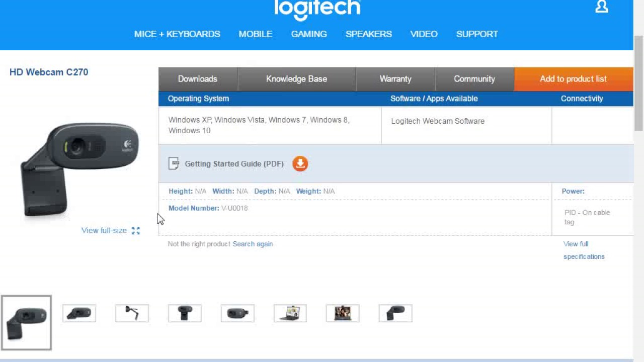Viewport: 644px width, 362px height.
Task: Click the Connectivity column header
Action: click(x=582, y=99)
